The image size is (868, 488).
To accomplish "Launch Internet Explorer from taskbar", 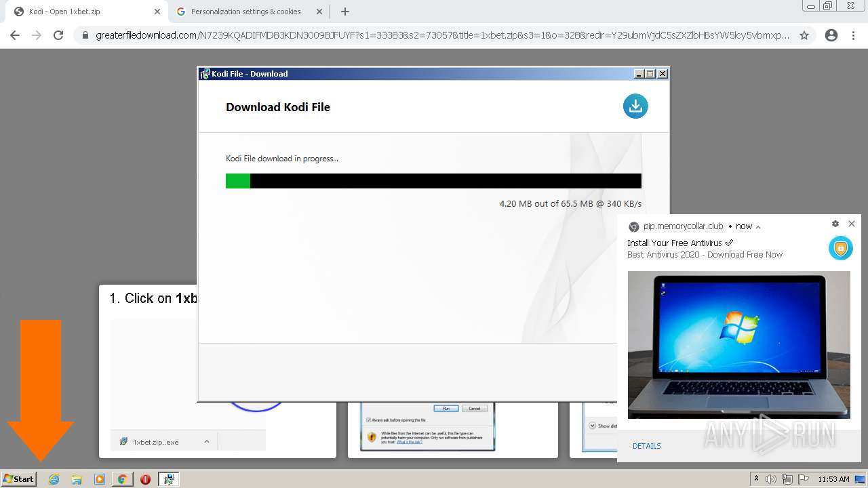I will tap(54, 479).
